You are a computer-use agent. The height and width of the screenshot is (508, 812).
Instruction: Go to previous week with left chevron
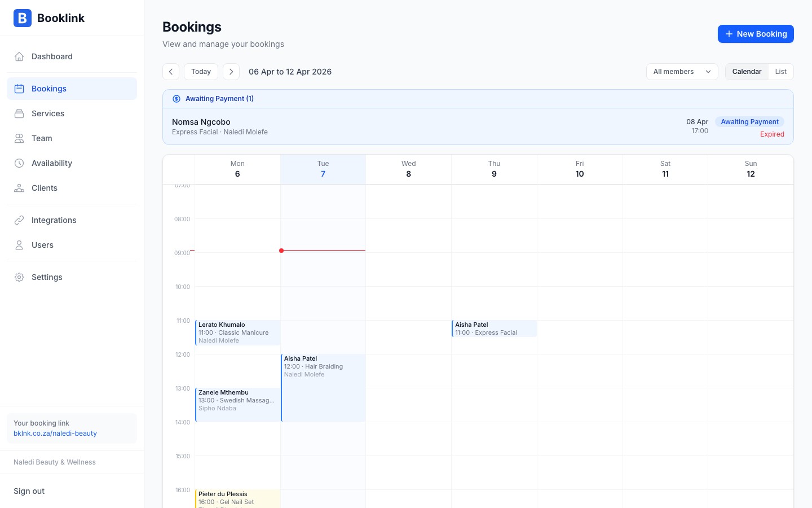(171, 72)
